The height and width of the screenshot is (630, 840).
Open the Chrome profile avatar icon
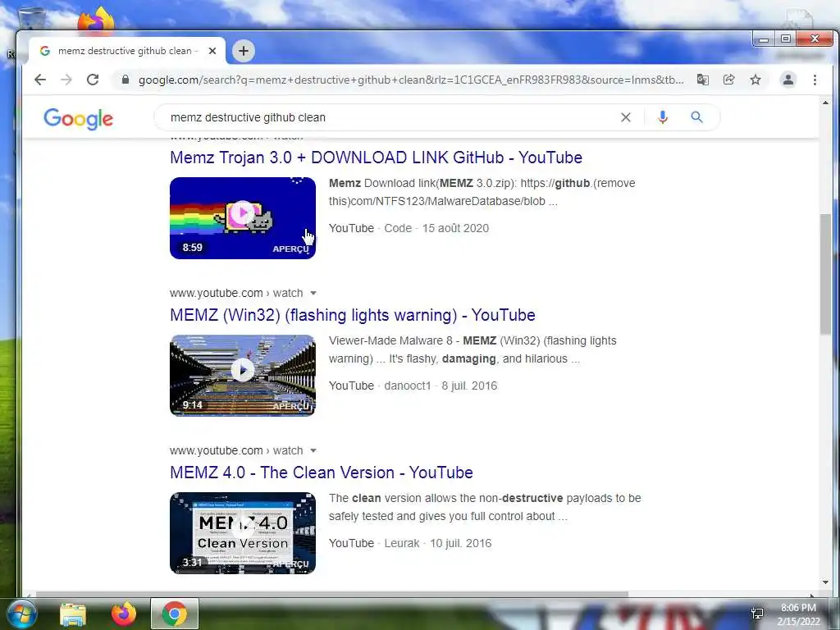point(788,80)
